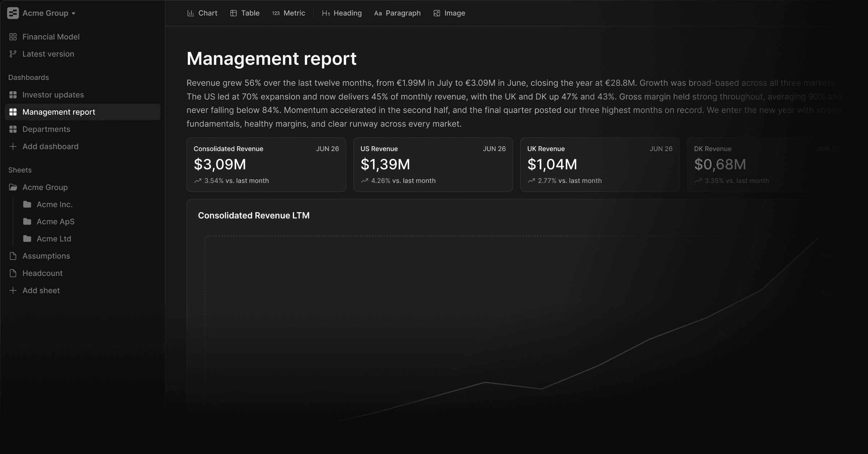Click the Financial Model grid icon
The height and width of the screenshot is (454, 868).
coord(13,37)
